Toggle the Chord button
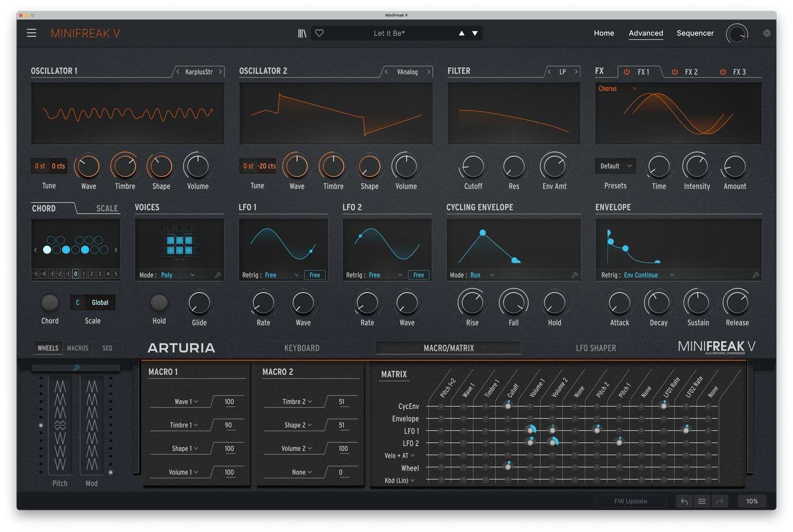This screenshot has width=793, height=532. [x=50, y=303]
